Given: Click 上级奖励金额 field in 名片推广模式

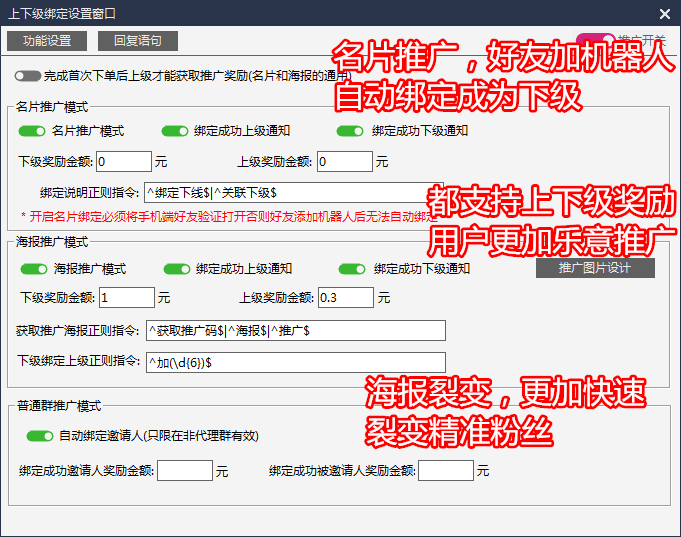Looking at the screenshot, I should [343, 161].
